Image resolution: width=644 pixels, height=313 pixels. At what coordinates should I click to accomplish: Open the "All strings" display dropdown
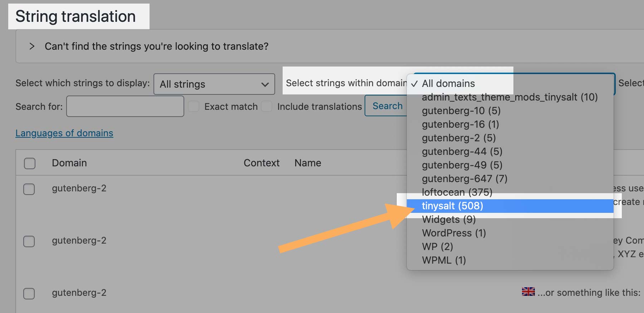[214, 84]
